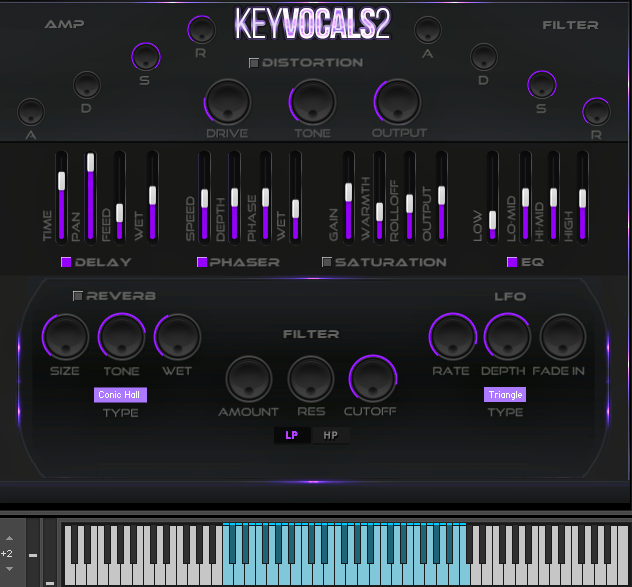Click the Filter Cutoff knob
The height and width of the screenshot is (587, 632).
coord(373,379)
